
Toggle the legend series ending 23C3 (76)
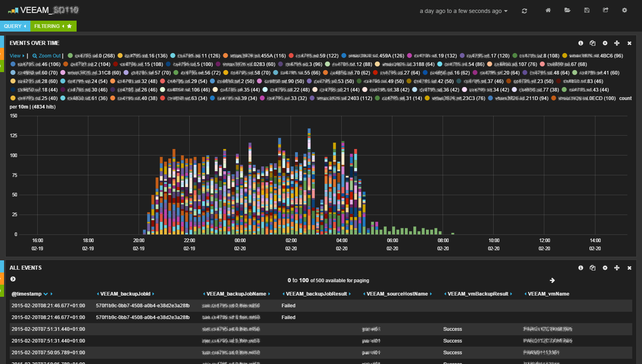click(455, 98)
